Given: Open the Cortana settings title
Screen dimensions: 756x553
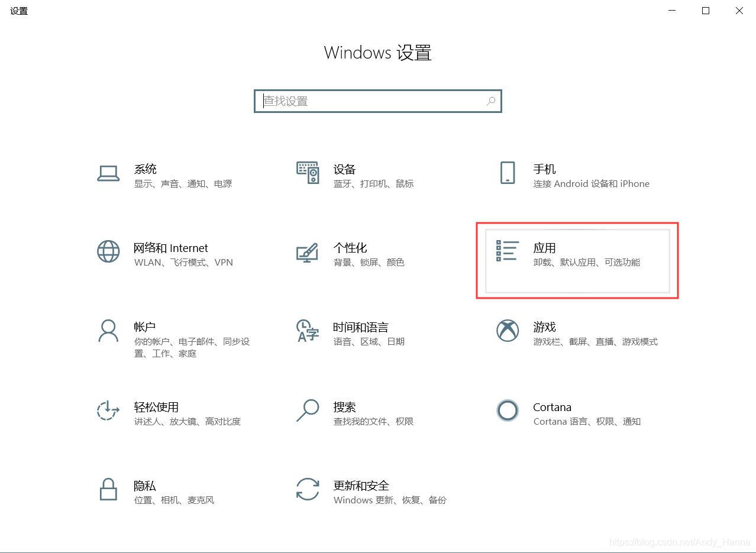Looking at the screenshot, I should pos(552,407).
